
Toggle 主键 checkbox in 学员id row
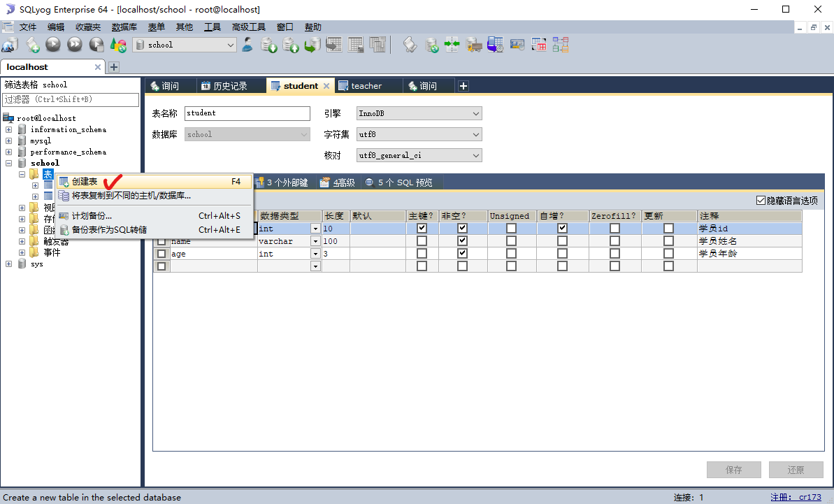click(x=422, y=228)
